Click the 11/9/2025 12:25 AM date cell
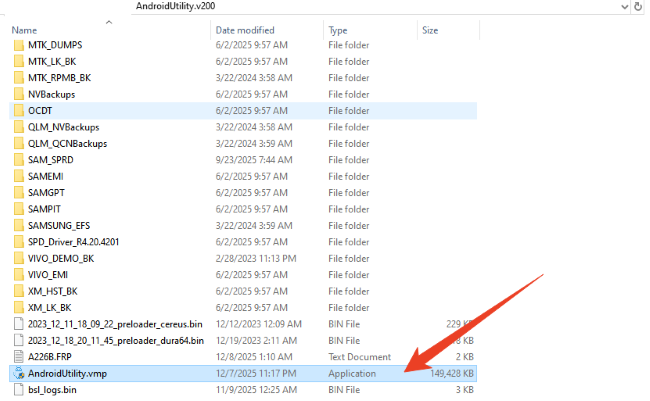Image resolution: width=650 pixels, height=401 pixels. pyautogui.click(x=256, y=390)
